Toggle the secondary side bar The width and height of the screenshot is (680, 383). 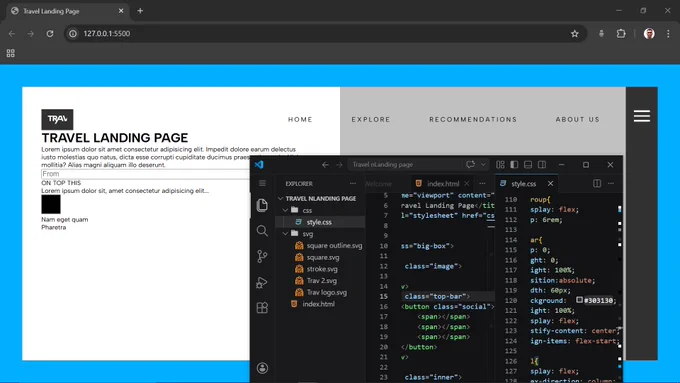pos(542,165)
